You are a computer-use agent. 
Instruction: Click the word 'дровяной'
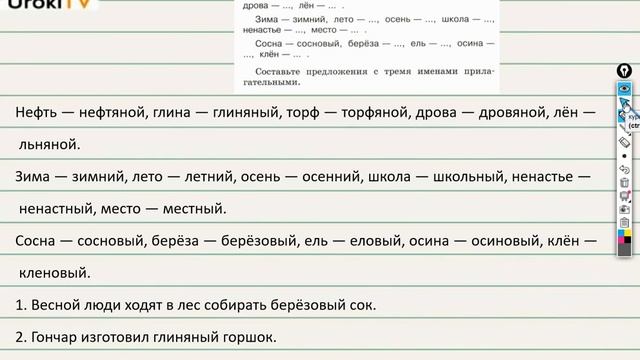coord(512,112)
